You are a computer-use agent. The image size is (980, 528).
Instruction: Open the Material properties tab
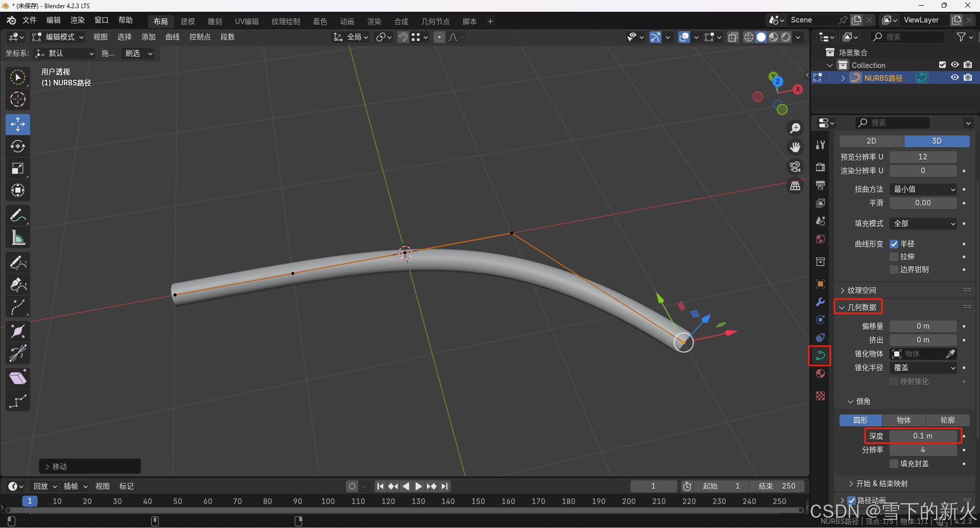[x=820, y=374]
